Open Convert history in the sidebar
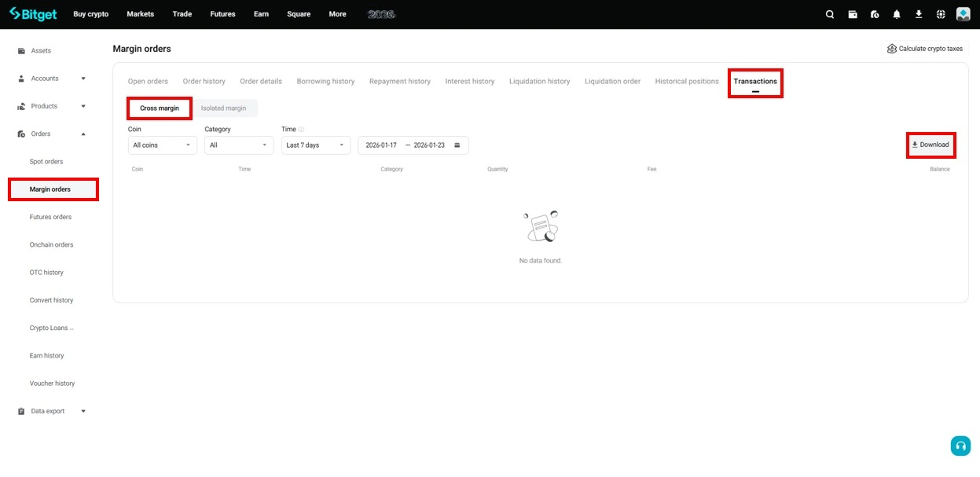Screen dimensions: 980x477 pyautogui.click(x=51, y=300)
